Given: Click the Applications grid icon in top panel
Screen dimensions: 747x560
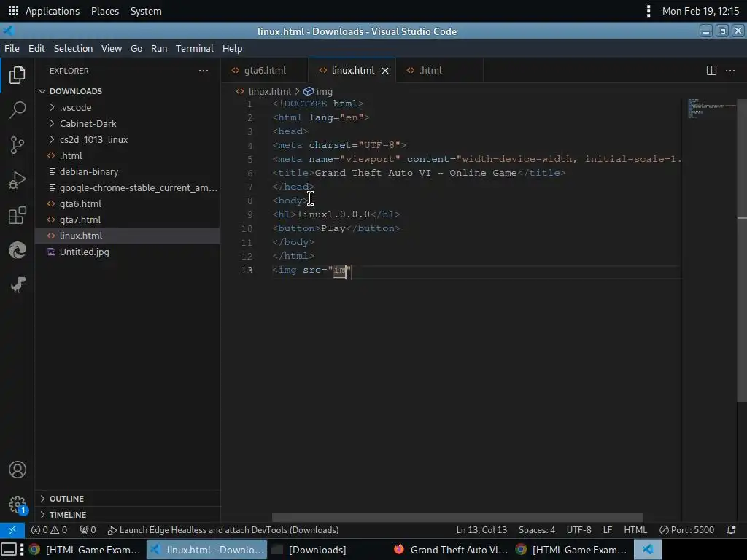Looking at the screenshot, I should 13,10.
